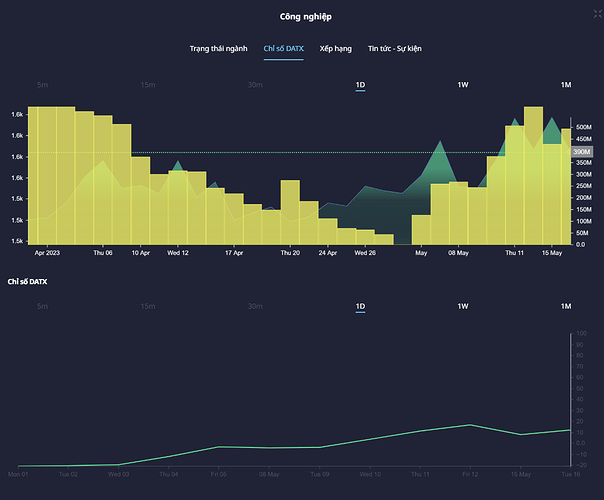604x500 pixels.
Task: Select 5m interval on the upper chart
Action: pyautogui.click(x=42, y=85)
